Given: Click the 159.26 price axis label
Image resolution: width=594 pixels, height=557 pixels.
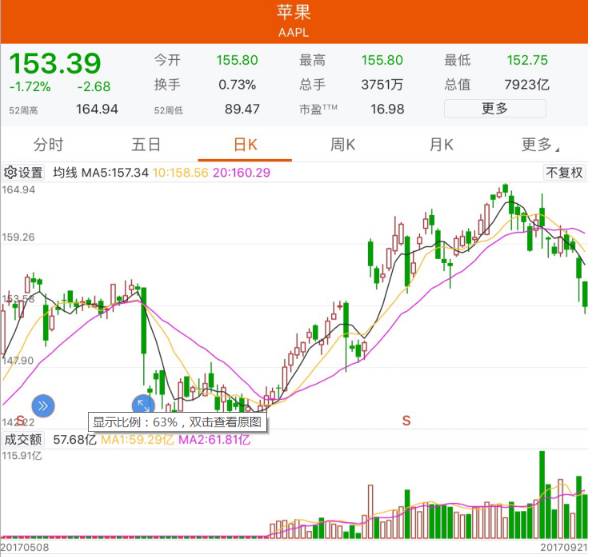Looking at the screenshot, I should tap(18, 238).
